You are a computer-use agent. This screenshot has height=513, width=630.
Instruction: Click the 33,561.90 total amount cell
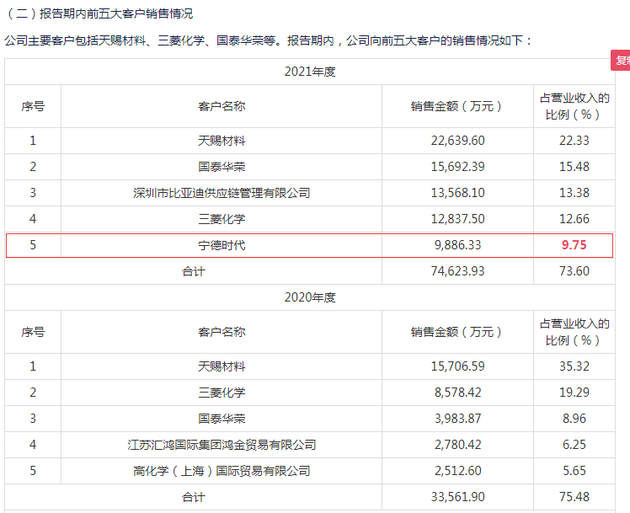457,497
